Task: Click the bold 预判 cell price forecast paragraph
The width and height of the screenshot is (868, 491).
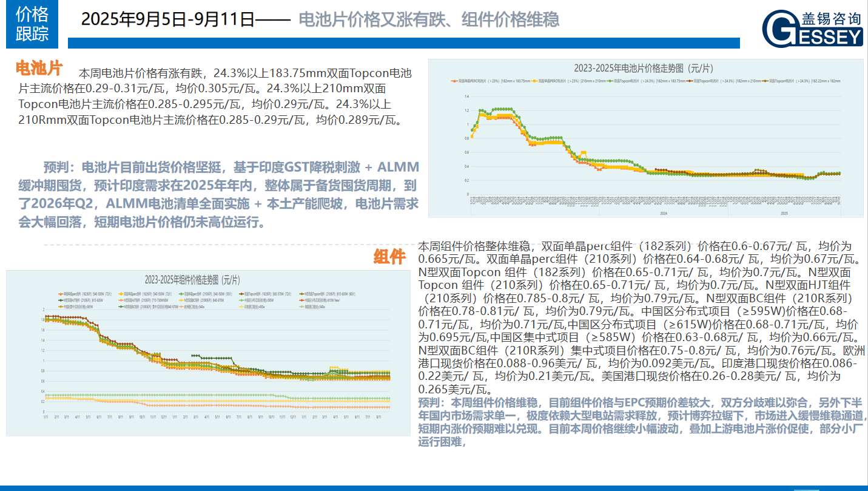Action: (x=218, y=194)
